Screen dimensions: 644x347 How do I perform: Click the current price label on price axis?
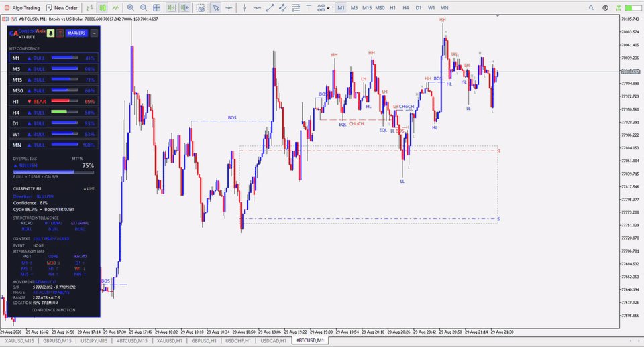point(630,72)
